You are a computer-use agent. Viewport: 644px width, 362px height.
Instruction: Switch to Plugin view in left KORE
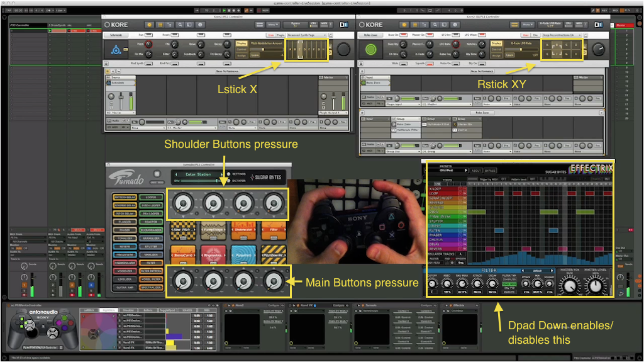pyautogui.click(x=280, y=35)
